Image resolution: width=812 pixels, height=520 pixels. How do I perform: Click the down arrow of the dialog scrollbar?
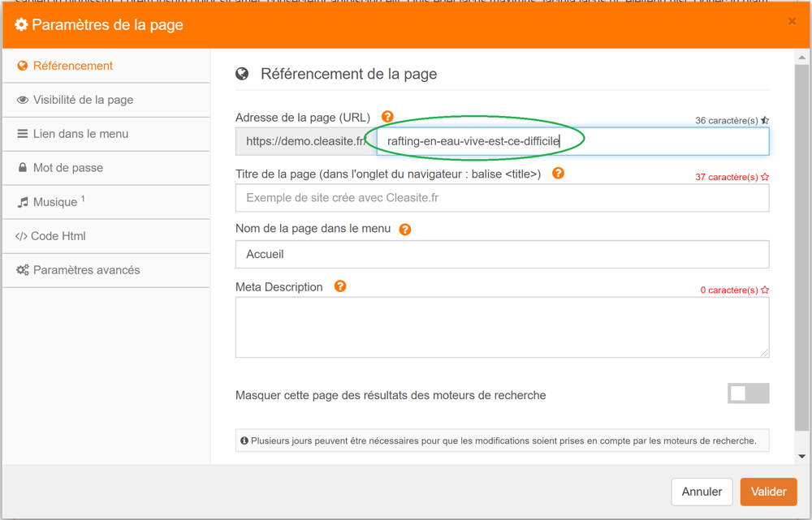(802, 457)
